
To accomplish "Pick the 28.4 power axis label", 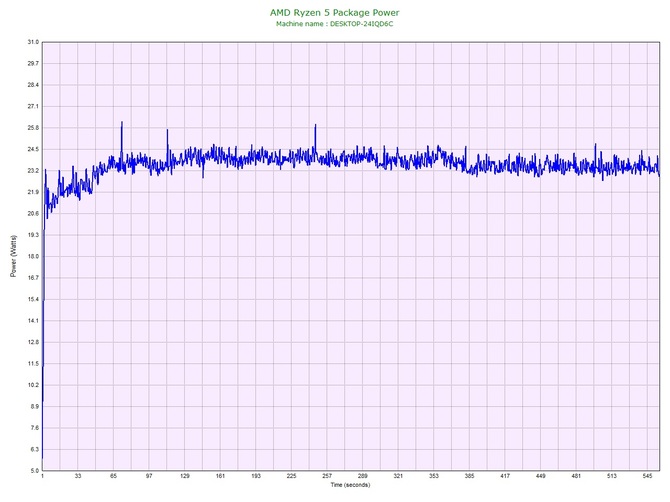I will [x=33, y=85].
